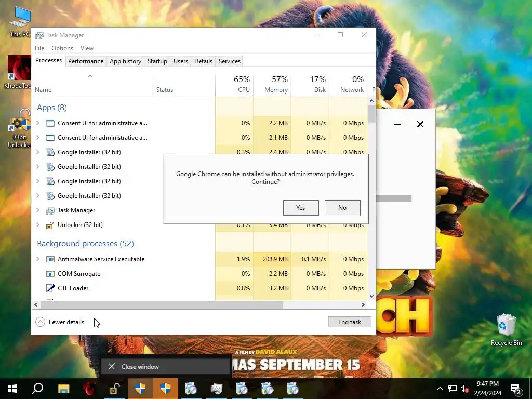Expand Antimalware Service Executable row

point(38,259)
